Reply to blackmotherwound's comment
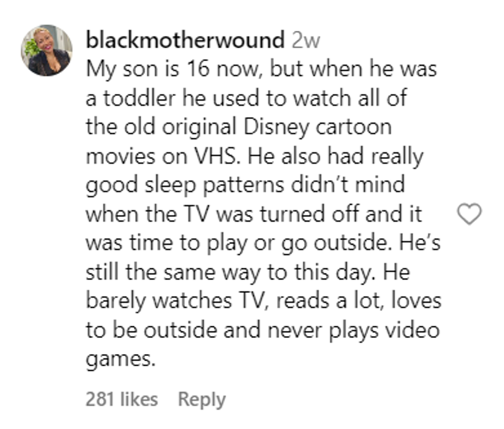Image resolution: width=504 pixels, height=429 pixels. click(x=202, y=400)
